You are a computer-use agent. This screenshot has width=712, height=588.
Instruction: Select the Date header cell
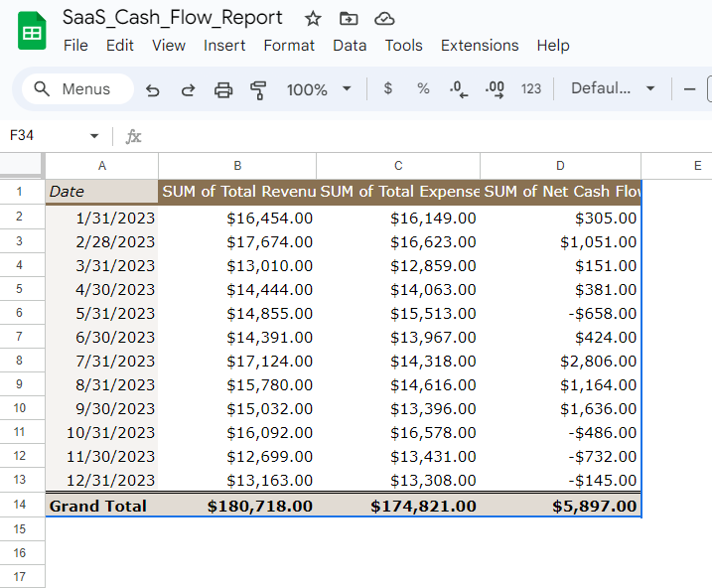pos(101,192)
